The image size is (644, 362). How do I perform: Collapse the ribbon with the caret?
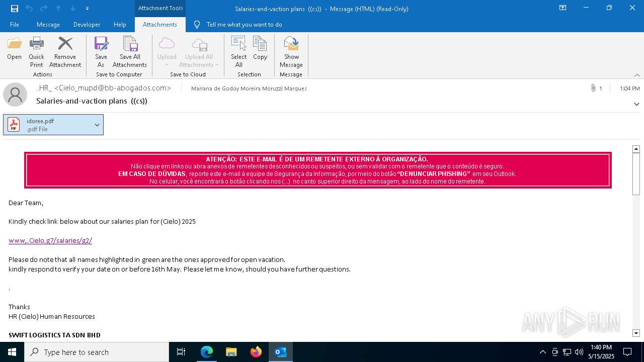(x=637, y=75)
